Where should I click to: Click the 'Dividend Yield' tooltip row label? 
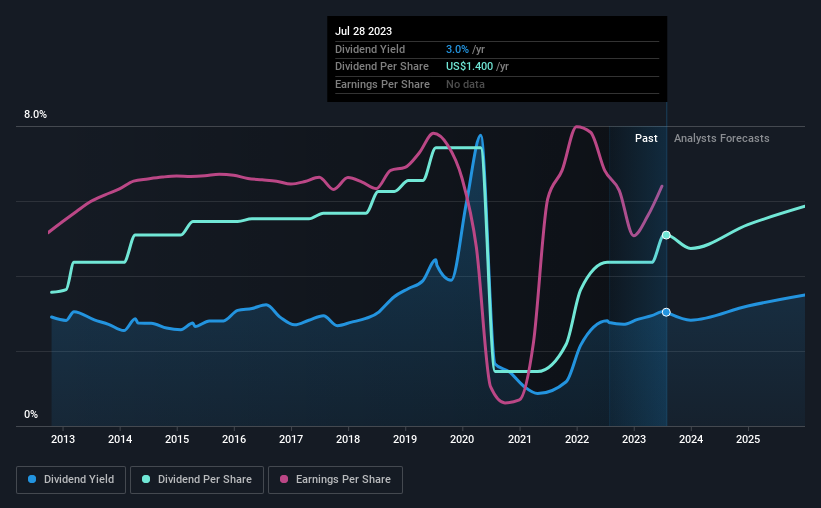click(x=370, y=49)
